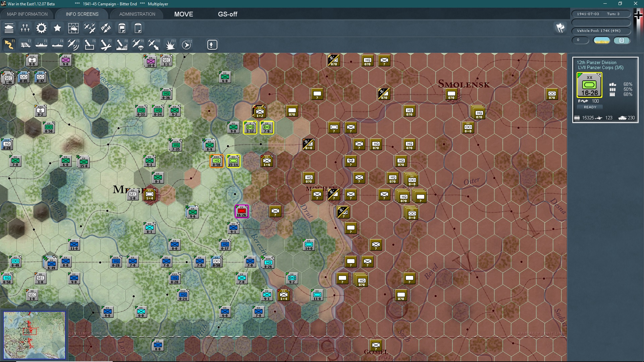The image size is (644, 362).
Task: Open the blank report clipboard icon
Action: [138, 28]
